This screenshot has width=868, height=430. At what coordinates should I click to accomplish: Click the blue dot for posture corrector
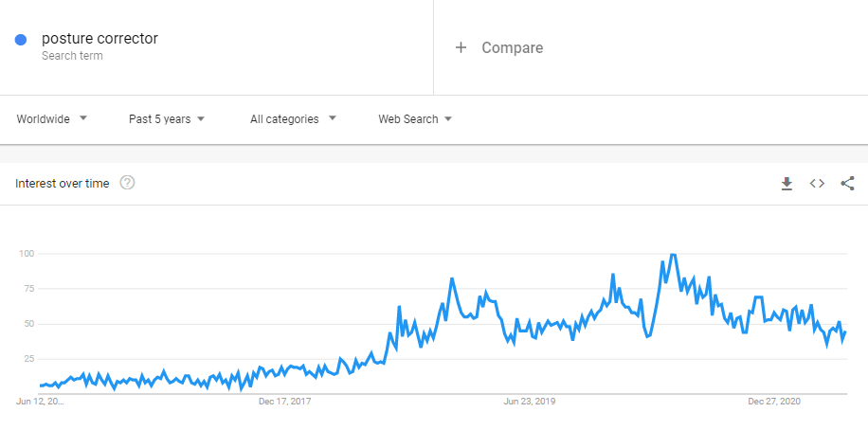coord(21,40)
